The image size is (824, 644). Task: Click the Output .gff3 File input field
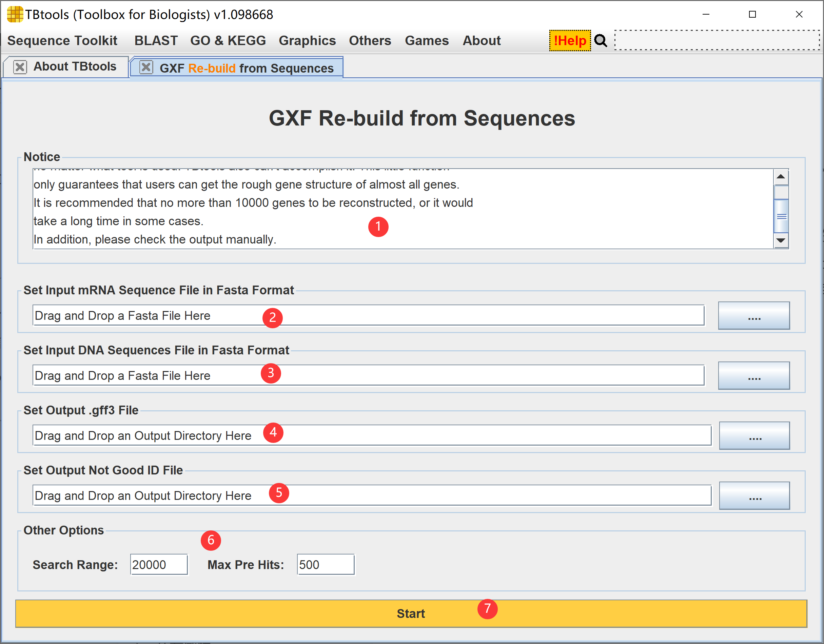tap(372, 435)
